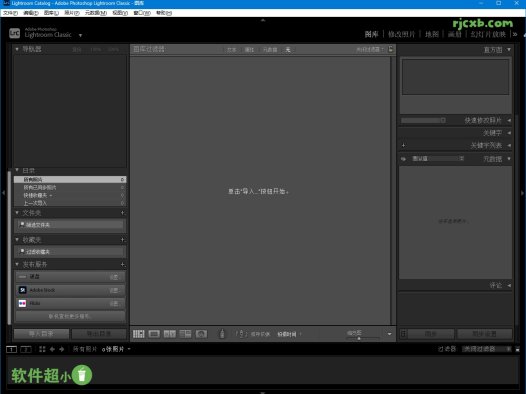Click the Flickr service icon
Screen dimensions: 526x394
point(22,303)
